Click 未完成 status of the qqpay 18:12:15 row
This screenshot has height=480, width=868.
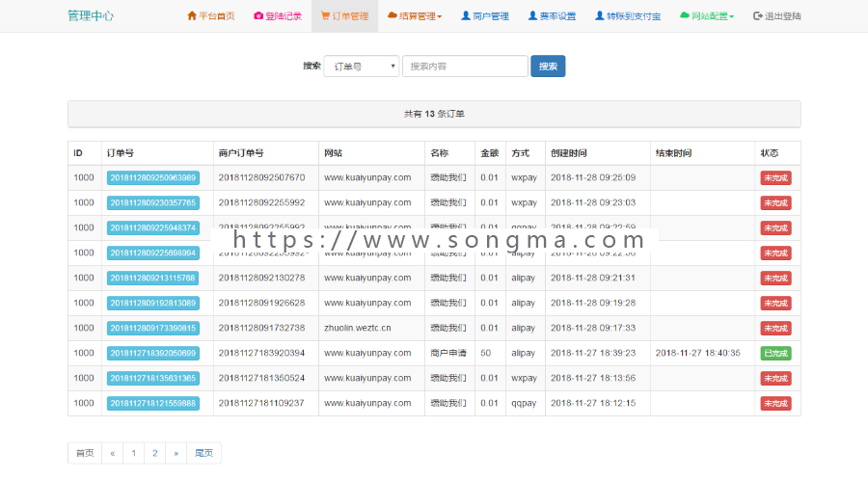[x=775, y=404]
